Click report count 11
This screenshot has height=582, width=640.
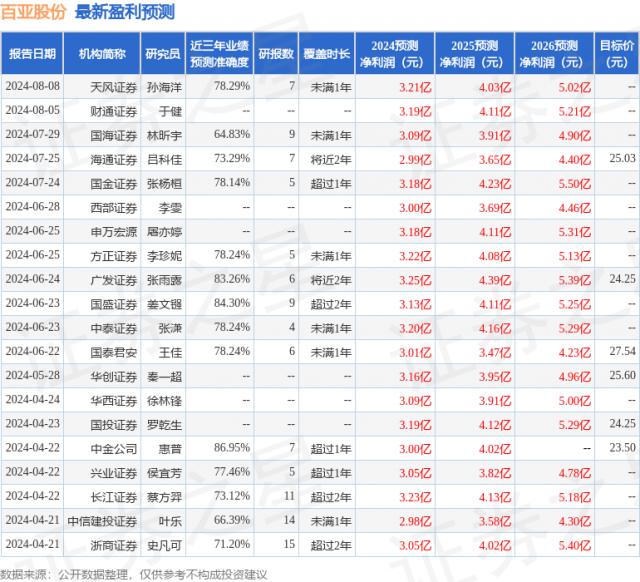pyautogui.click(x=289, y=495)
